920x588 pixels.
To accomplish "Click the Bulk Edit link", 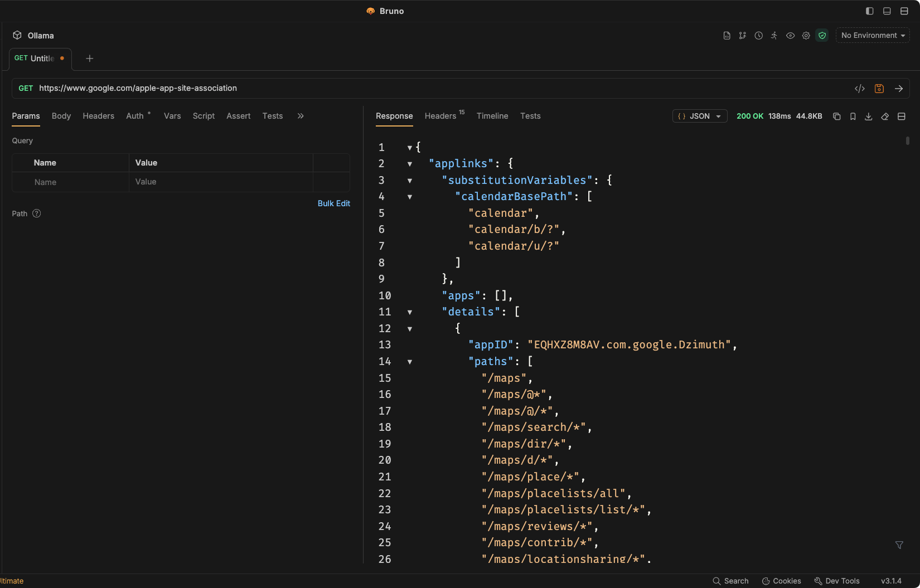I will (x=333, y=203).
